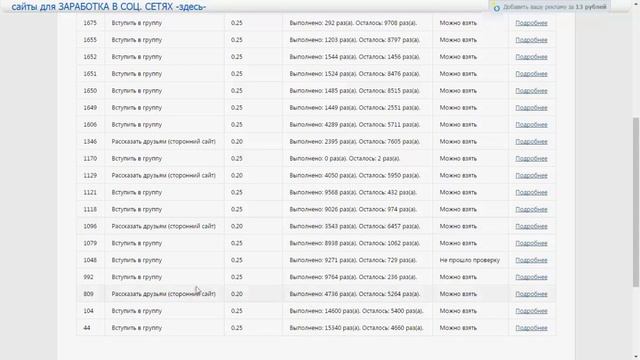Open Подробнее link for task 1655

pyautogui.click(x=531, y=40)
